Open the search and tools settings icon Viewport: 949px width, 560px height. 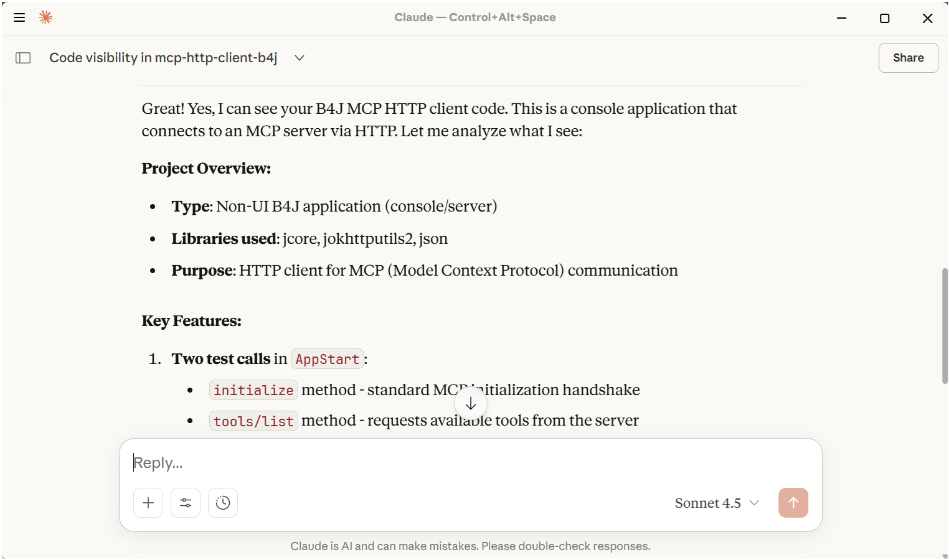point(186,503)
